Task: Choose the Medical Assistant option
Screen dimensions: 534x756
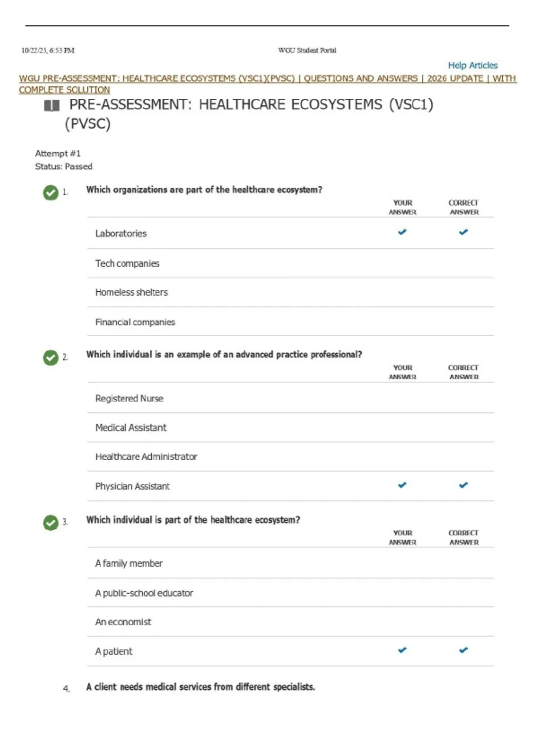Action: [291, 427]
